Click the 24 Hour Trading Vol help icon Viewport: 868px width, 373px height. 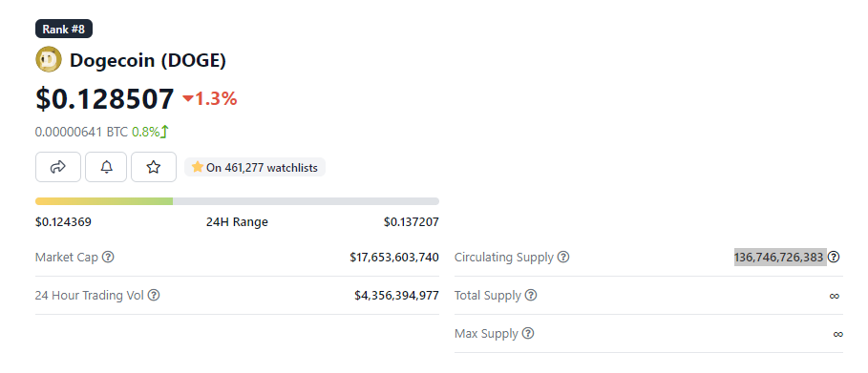[x=154, y=296]
